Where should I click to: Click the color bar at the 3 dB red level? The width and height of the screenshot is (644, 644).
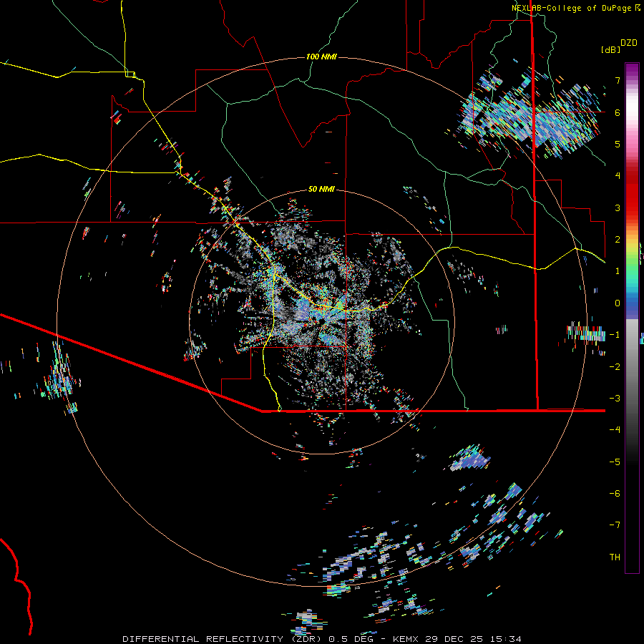click(632, 208)
